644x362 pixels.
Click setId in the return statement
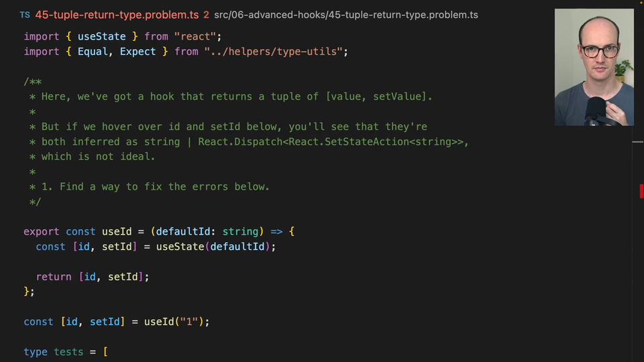[x=123, y=277]
